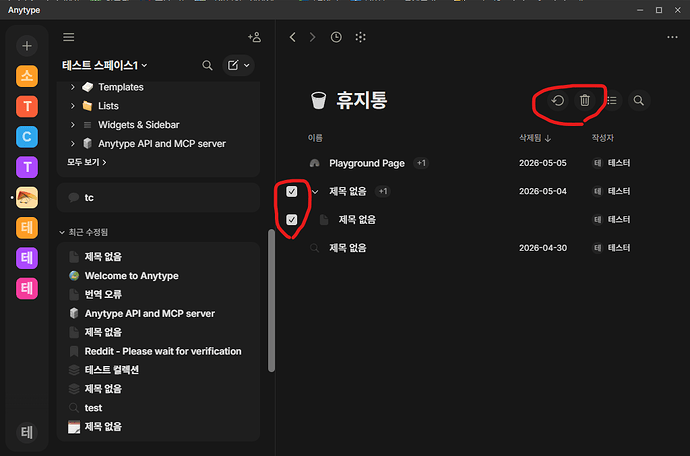Open Welcome to Anytype in the recent list

pos(132,276)
